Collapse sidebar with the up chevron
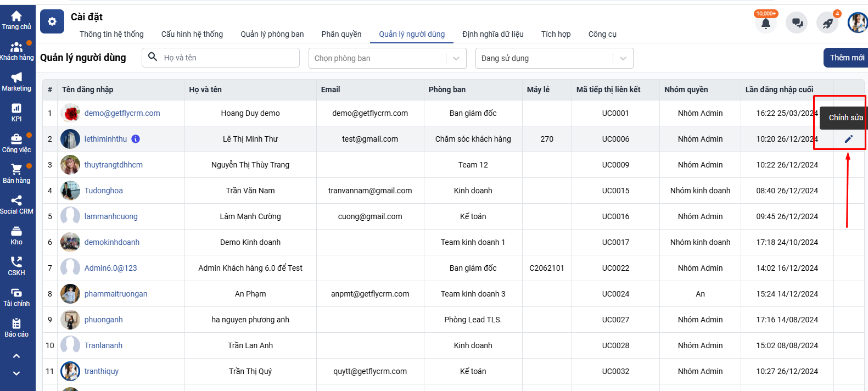Image resolution: width=868 pixels, height=391 pixels. click(x=16, y=356)
